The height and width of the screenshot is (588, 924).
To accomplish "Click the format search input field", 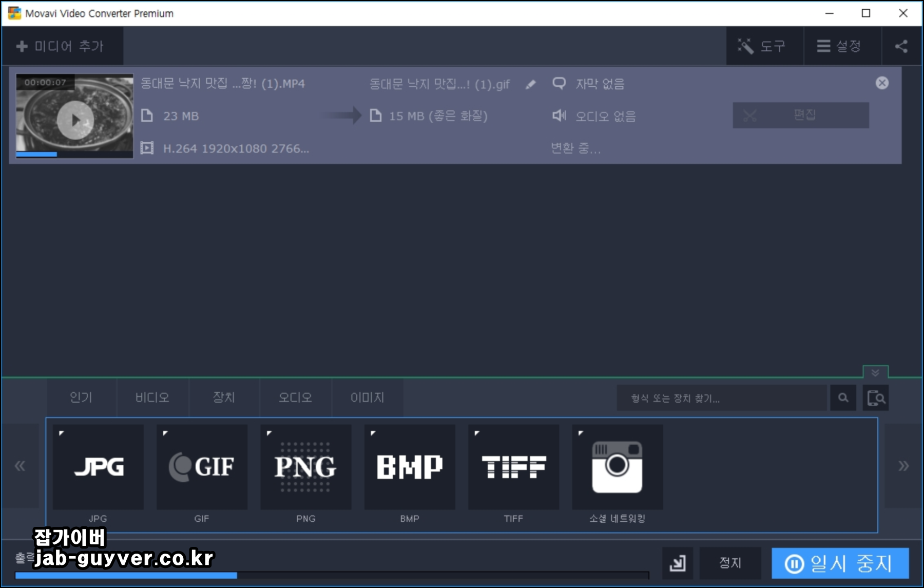I will pyautogui.click(x=722, y=398).
